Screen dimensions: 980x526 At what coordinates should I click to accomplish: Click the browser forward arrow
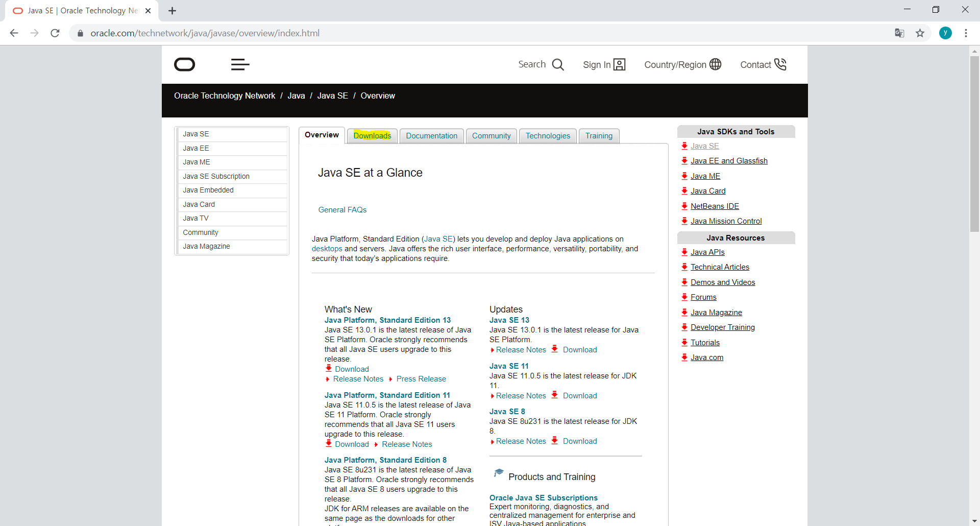(34, 33)
